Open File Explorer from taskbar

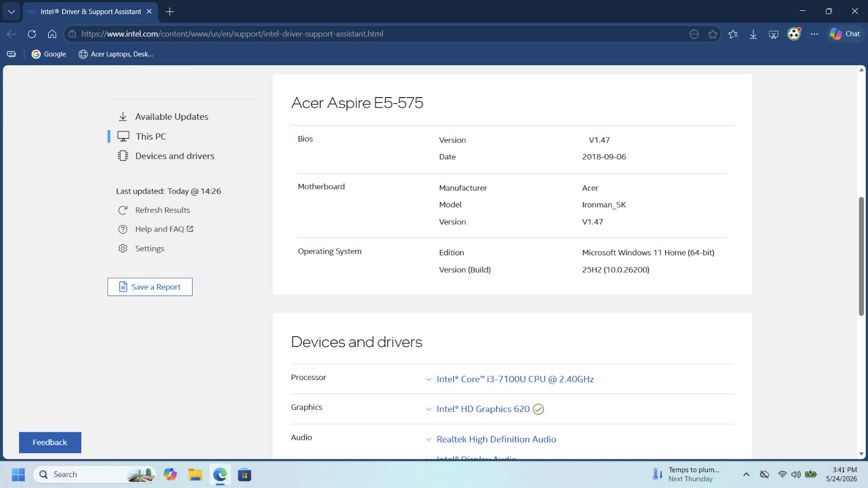point(195,475)
